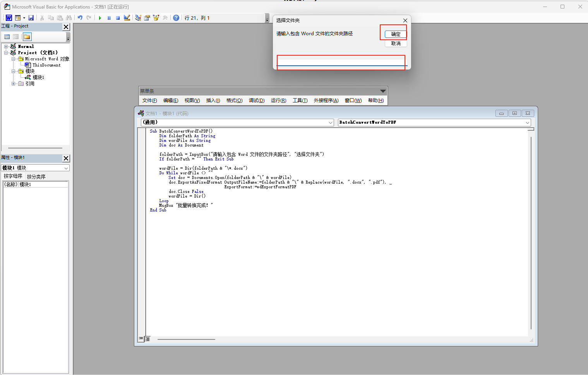588x375 pixels.
Task: Switch to the 按分类序 tab
Action: [36, 177]
